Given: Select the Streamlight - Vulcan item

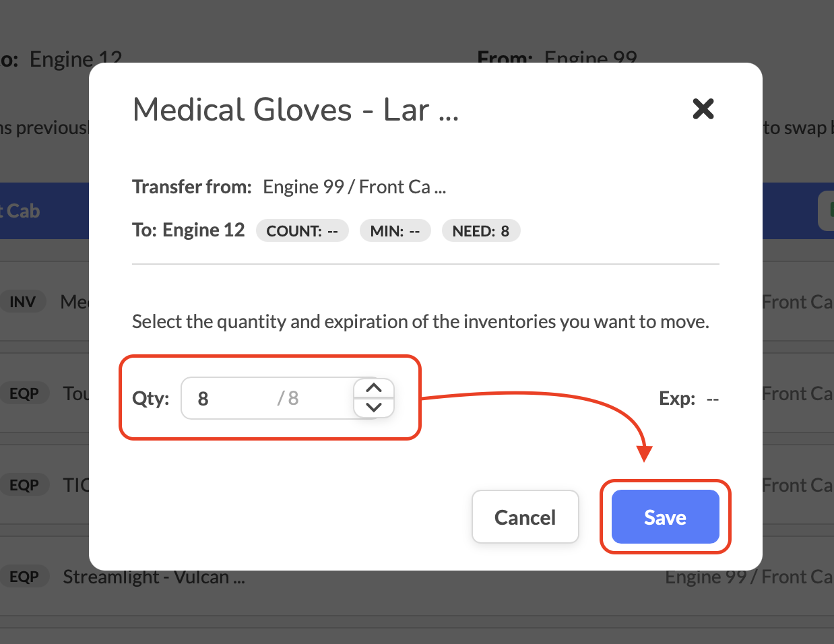Looking at the screenshot, I should (154, 577).
